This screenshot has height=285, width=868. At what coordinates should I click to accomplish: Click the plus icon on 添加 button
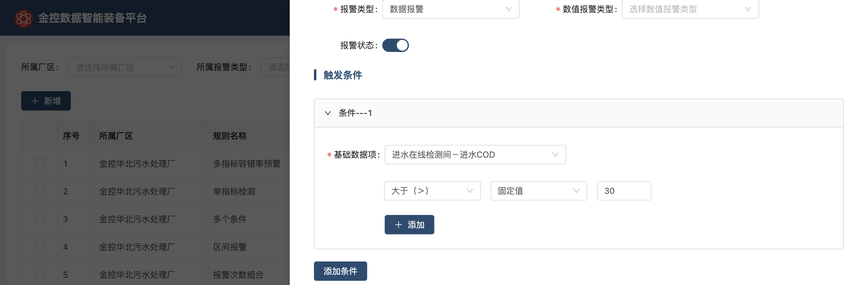(x=398, y=225)
